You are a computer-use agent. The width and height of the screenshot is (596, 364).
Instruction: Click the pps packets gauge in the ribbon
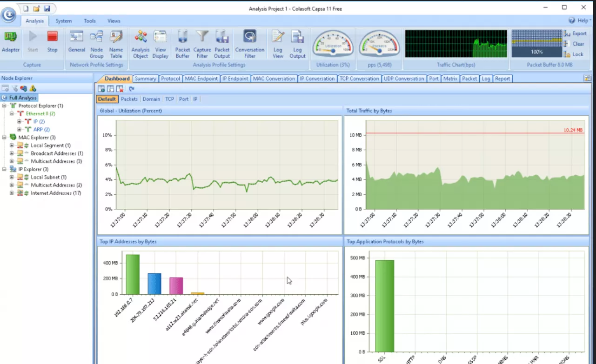(380, 45)
